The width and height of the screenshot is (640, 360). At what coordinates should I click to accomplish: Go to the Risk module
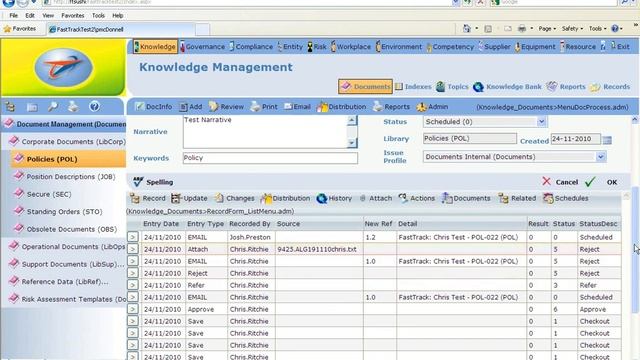click(317, 47)
